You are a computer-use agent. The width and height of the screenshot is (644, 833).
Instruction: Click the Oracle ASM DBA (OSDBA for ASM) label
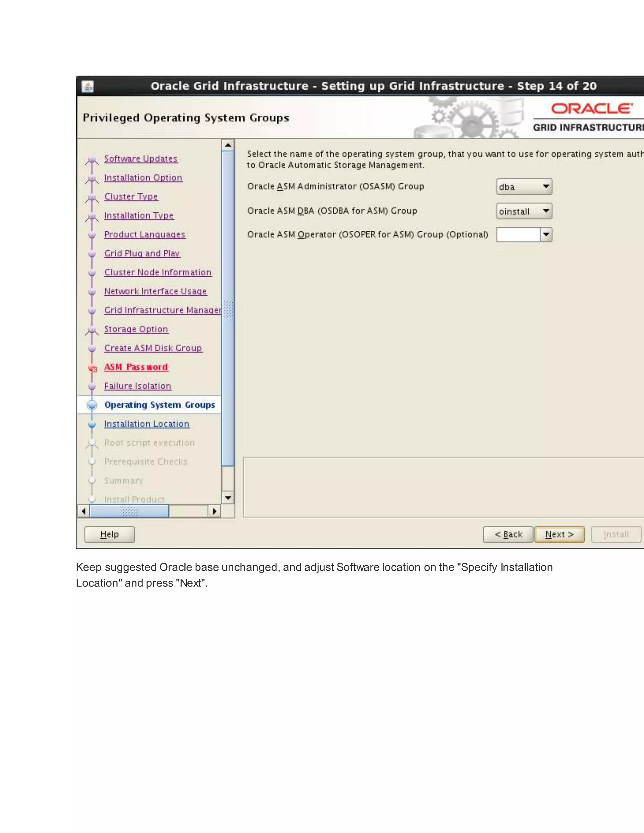[x=332, y=211]
